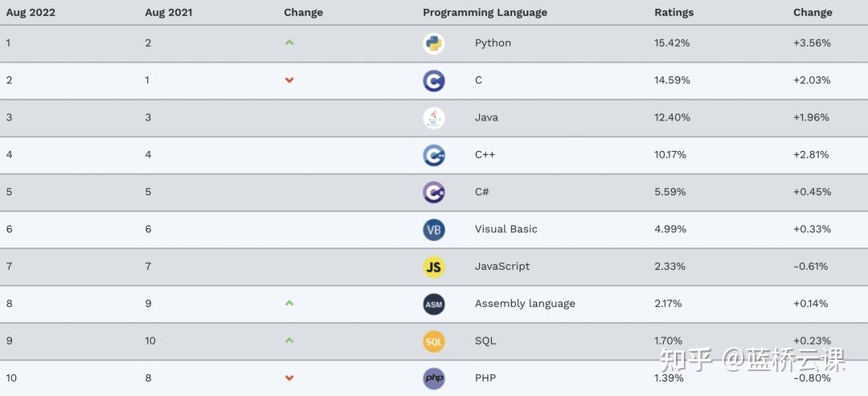Click the orange SQL icon
The width and height of the screenshot is (868, 396).
point(434,341)
